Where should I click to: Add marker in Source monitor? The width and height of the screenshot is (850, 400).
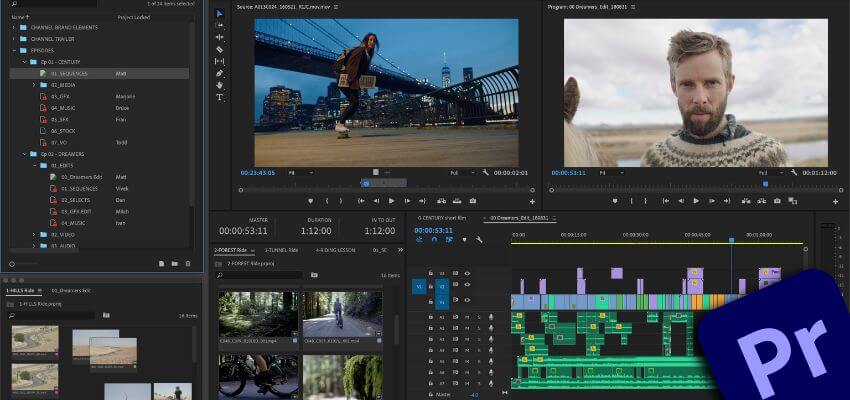(311, 201)
